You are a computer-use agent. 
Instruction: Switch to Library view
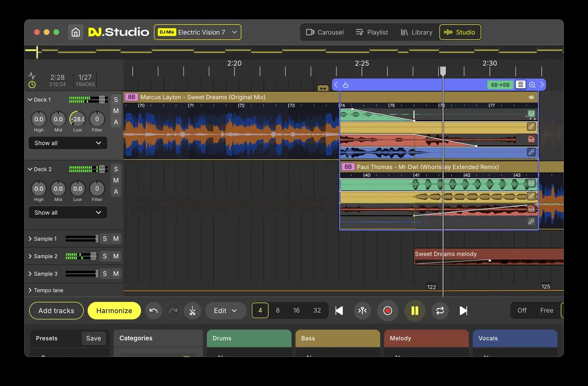[416, 32]
